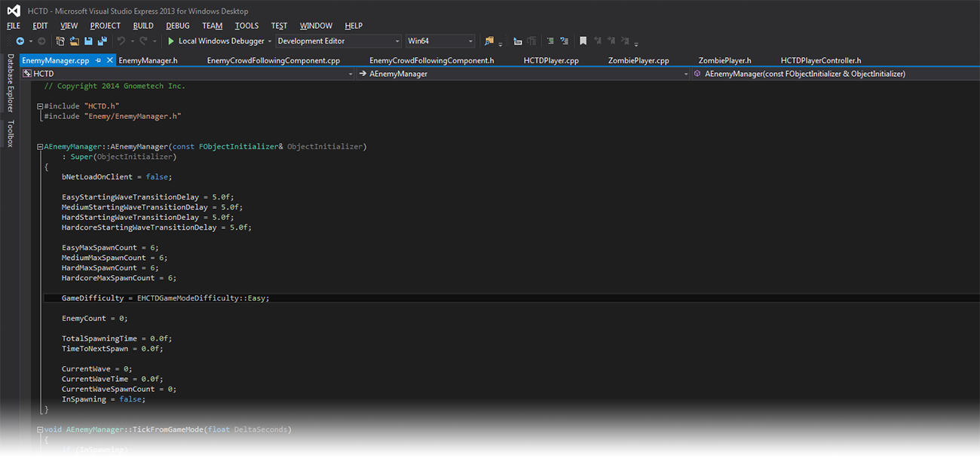Open the PROJECT menu
The height and width of the screenshot is (461, 980).
coord(106,26)
